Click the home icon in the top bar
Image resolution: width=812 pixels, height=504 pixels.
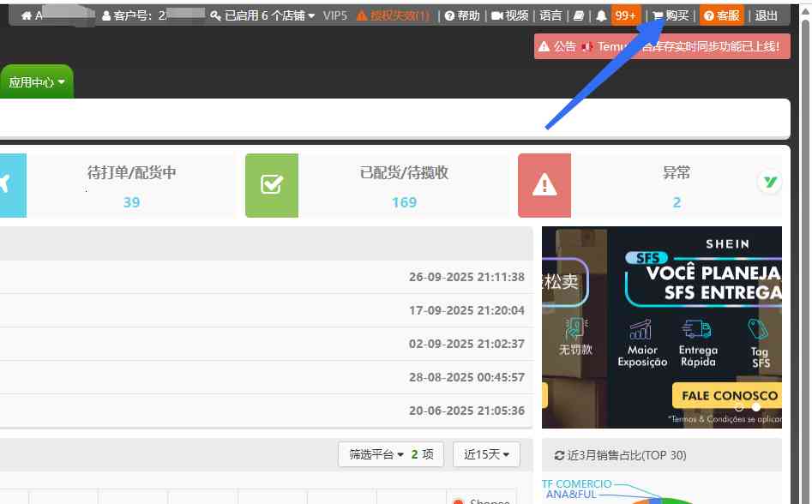(x=27, y=15)
